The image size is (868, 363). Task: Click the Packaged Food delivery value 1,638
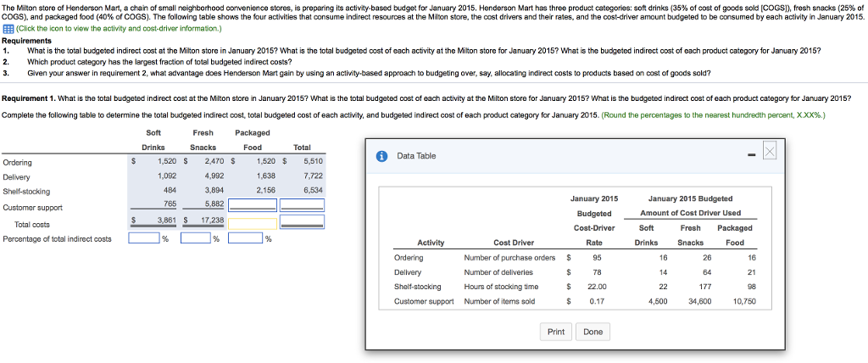[x=266, y=176]
